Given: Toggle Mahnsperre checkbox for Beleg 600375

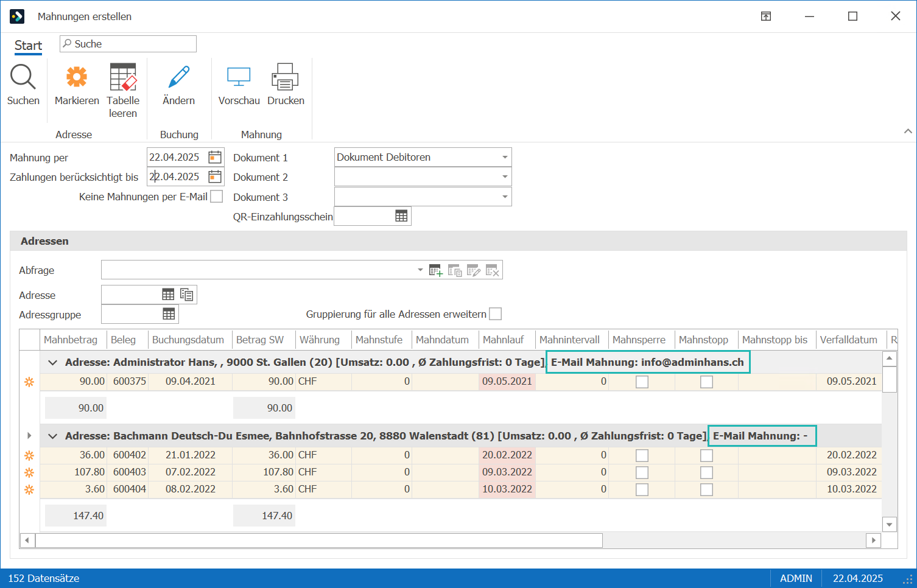Looking at the screenshot, I should 642,382.
